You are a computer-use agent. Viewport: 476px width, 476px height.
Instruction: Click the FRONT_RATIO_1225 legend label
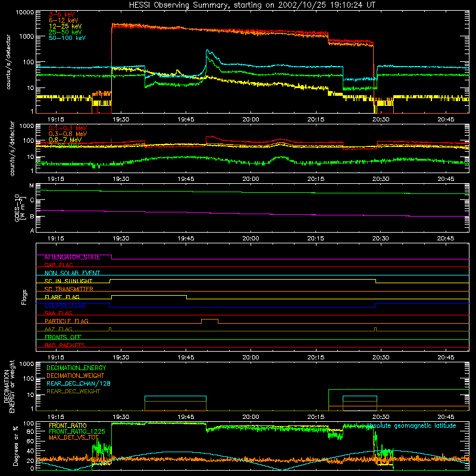tap(77, 432)
